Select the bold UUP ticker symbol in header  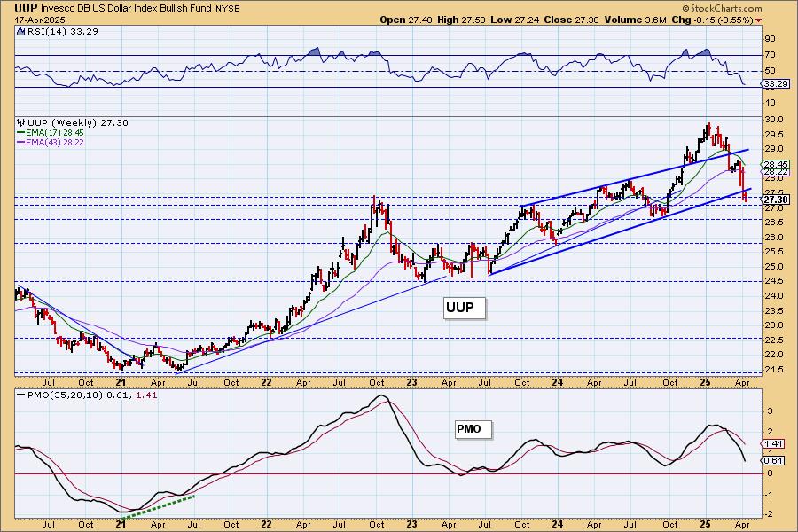click(x=26, y=8)
